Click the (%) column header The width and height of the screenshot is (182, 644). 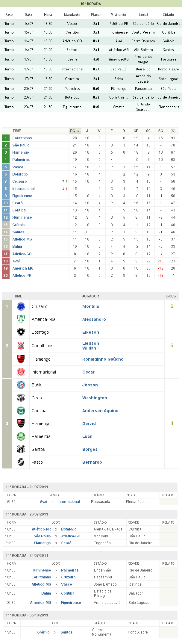tap(173, 131)
